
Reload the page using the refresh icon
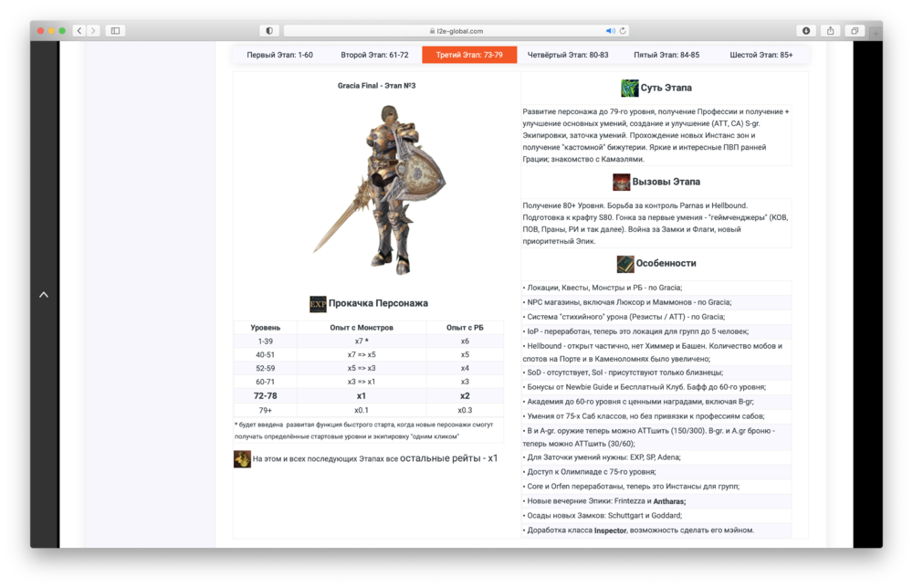(624, 29)
